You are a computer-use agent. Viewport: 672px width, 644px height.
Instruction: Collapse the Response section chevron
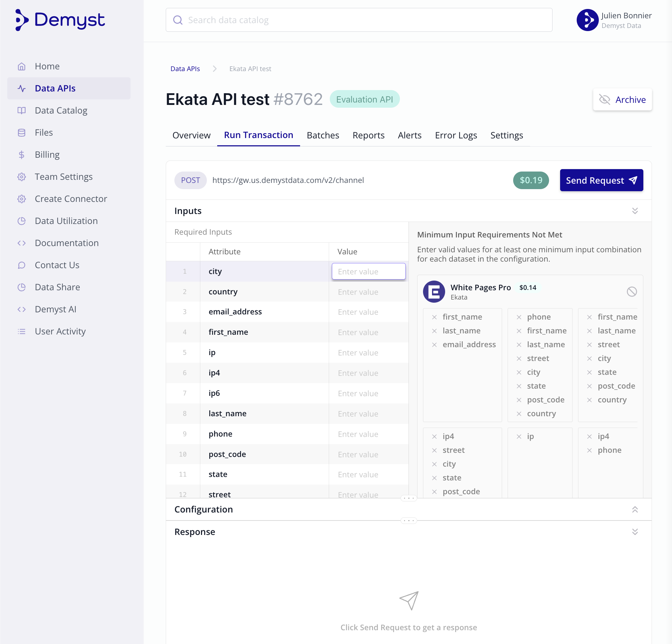(x=635, y=532)
